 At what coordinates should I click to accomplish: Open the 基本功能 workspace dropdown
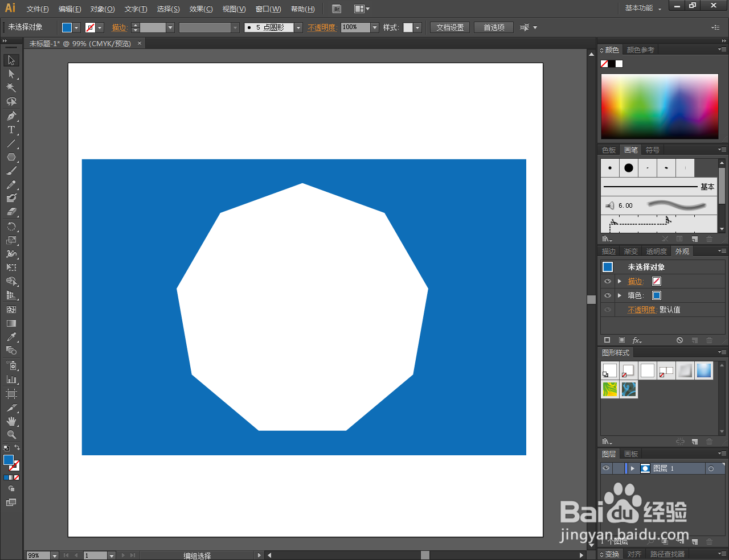(643, 8)
